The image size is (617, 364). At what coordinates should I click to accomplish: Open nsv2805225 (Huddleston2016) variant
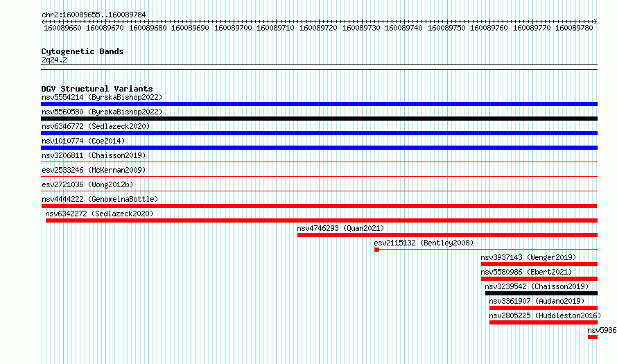[x=545, y=315]
